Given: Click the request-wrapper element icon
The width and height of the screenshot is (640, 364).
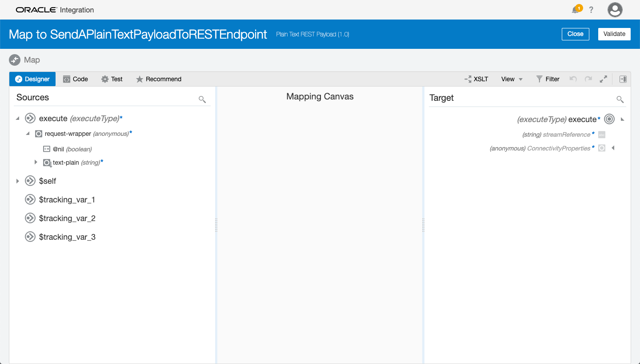Looking at the screenshot, I should 39,134.
